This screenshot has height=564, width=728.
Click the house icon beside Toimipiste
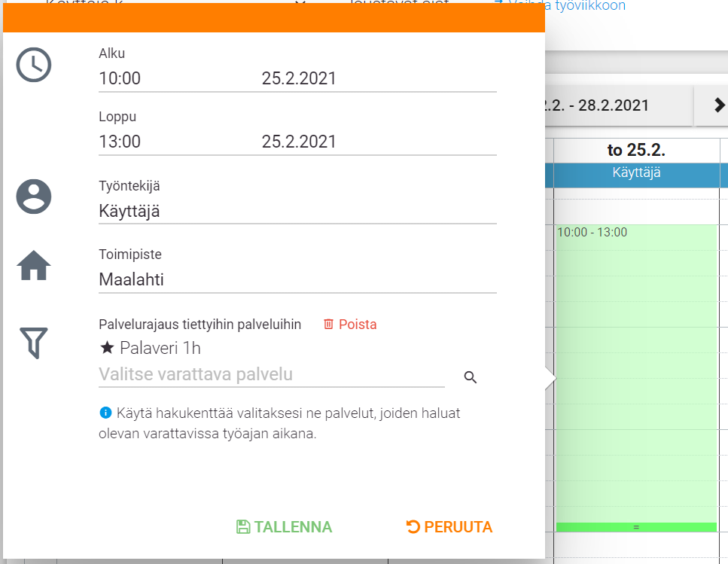coord(34,266)
